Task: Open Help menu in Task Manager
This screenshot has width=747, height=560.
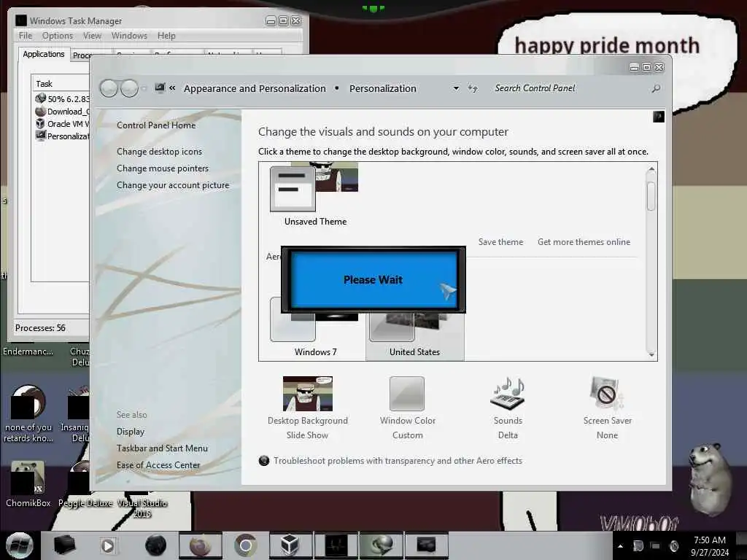Action: 166,36
